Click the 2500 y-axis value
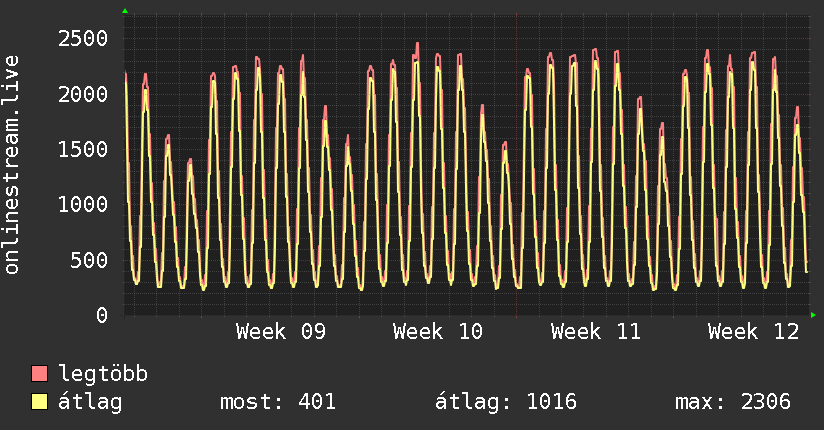The image size is (824, 430). coord(83,39)
